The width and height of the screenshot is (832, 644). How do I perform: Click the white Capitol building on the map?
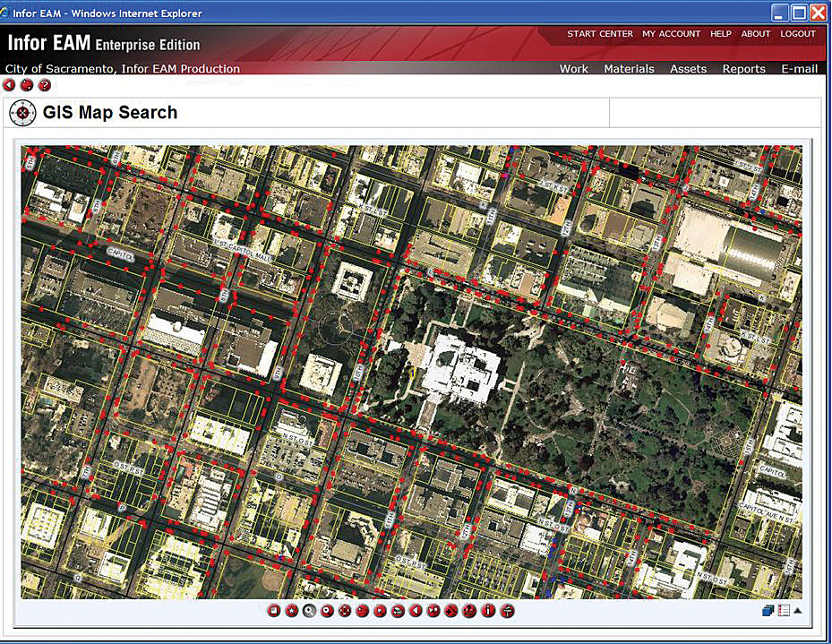pyautogui.click(x=460, y=370)
